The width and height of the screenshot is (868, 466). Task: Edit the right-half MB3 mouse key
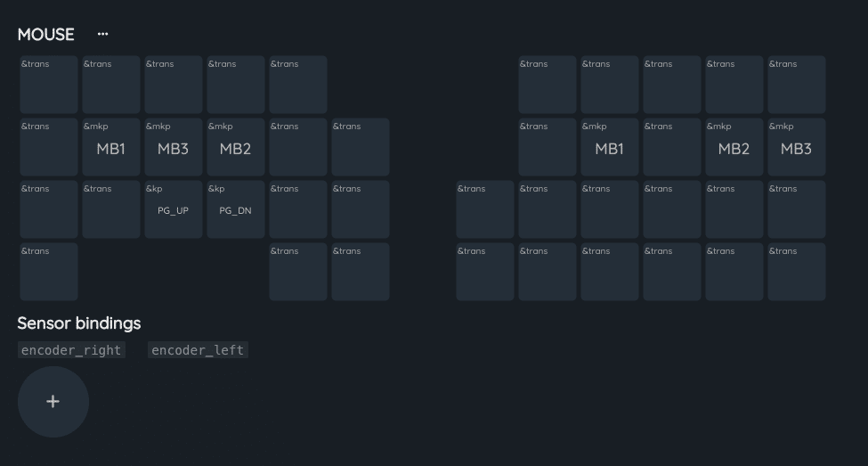click(x=797, y=147)
